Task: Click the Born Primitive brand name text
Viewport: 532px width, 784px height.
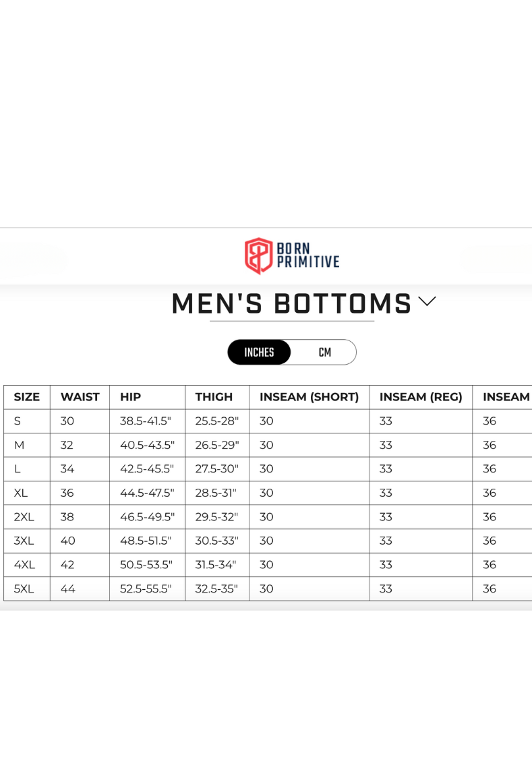Action: pos(308,255)
